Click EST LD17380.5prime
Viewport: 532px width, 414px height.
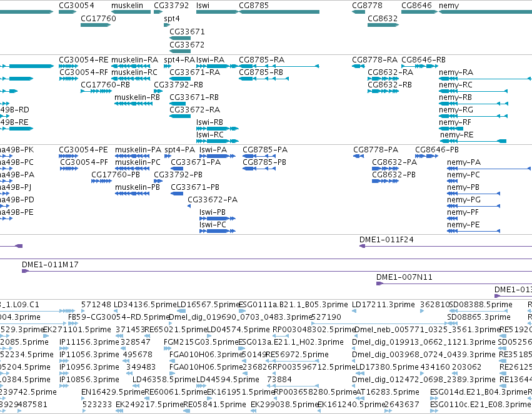387,367
